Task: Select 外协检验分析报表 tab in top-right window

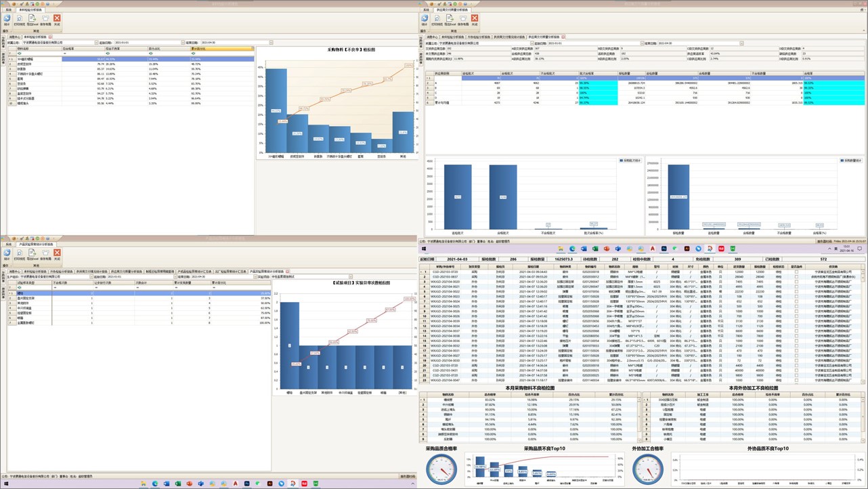Action: (x=479, y=37)
